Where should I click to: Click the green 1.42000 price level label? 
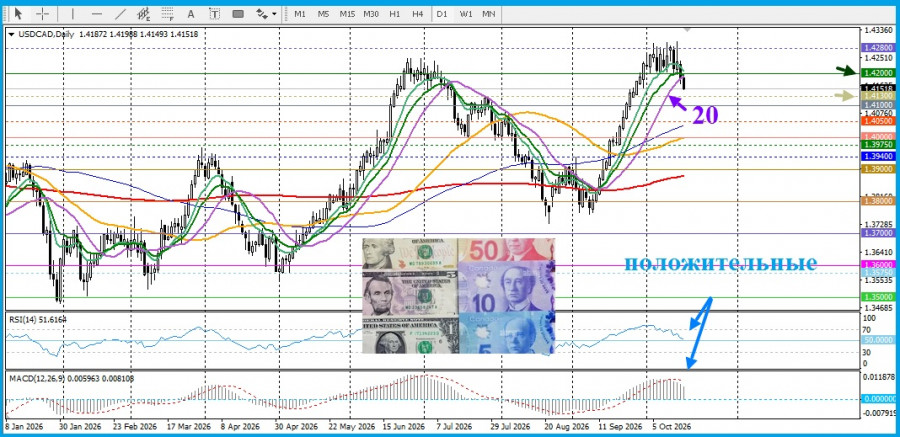pos(878,73)
